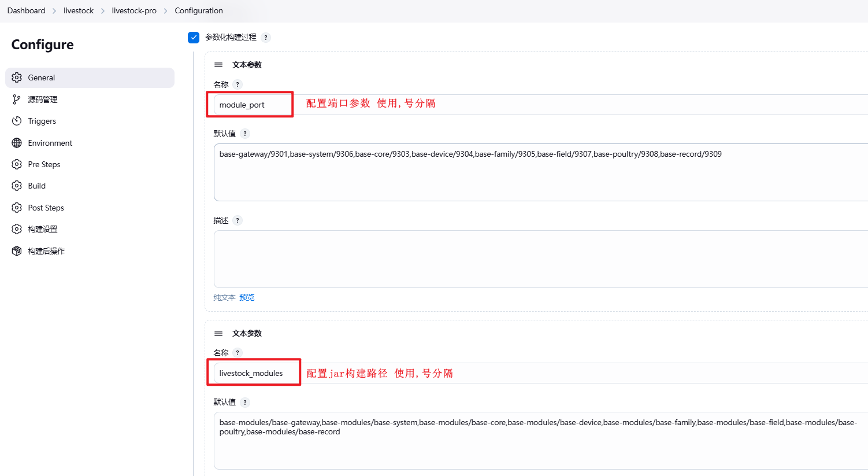Go to Environment section
The image size is (868, 476).
(90, 143)
